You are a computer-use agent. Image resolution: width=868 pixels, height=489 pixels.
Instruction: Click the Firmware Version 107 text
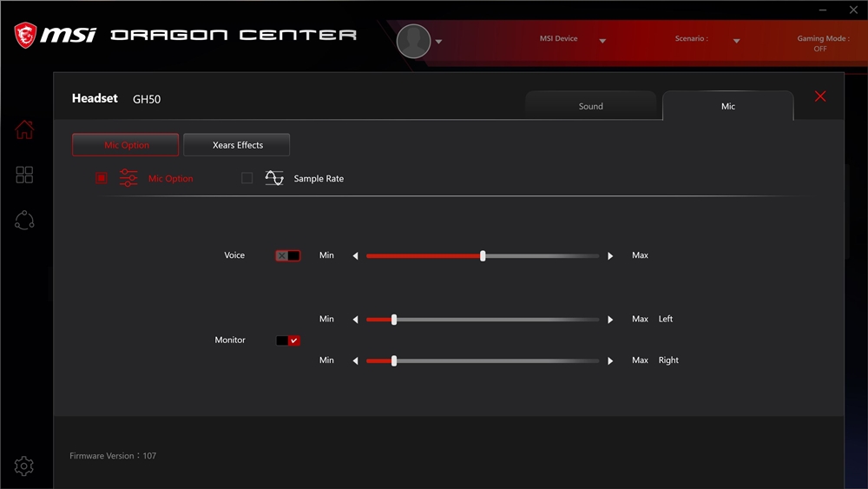click(x=113, y=456)
